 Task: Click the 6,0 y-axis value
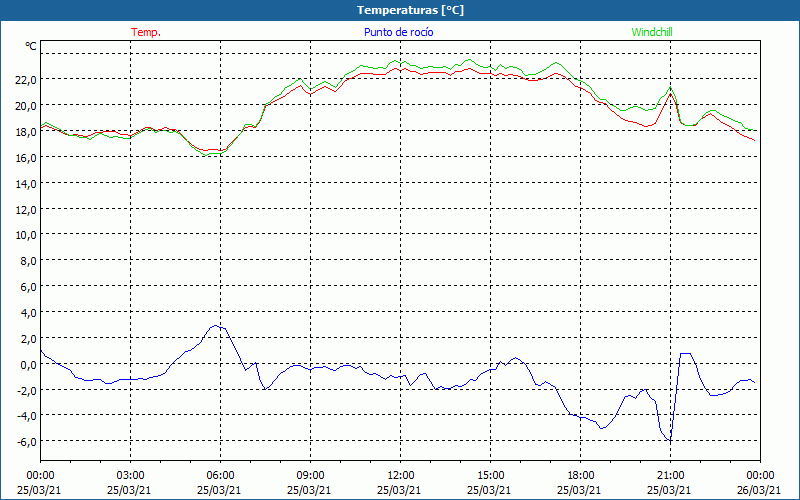(x=29, y=287)
